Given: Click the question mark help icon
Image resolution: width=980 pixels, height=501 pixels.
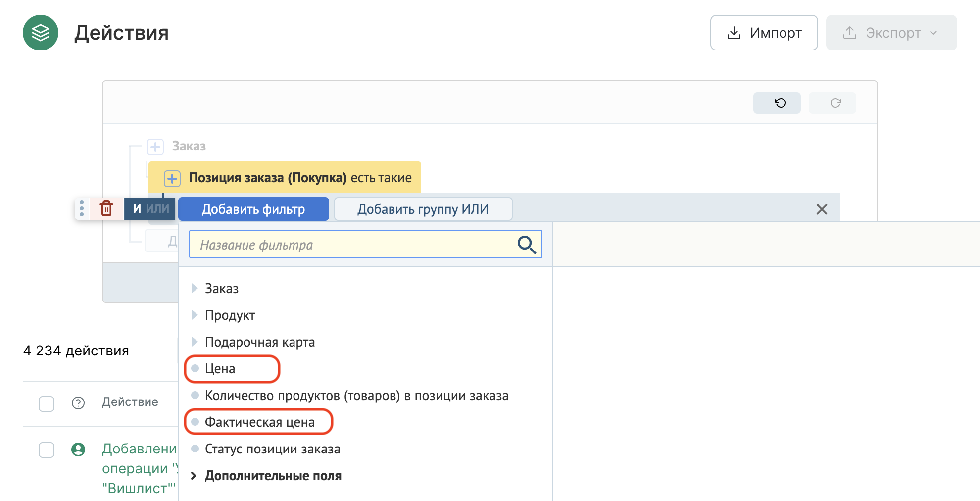Looking at the screenshot, I should (x=78, y=403).
